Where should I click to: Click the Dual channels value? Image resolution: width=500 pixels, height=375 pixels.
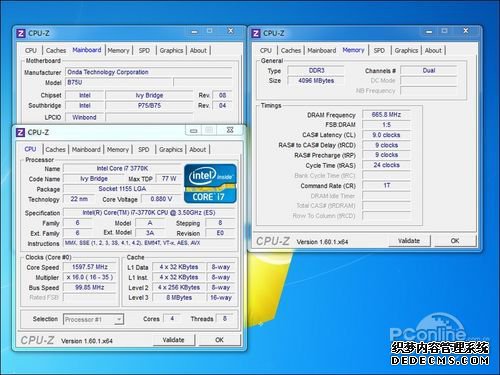(429, 70)
